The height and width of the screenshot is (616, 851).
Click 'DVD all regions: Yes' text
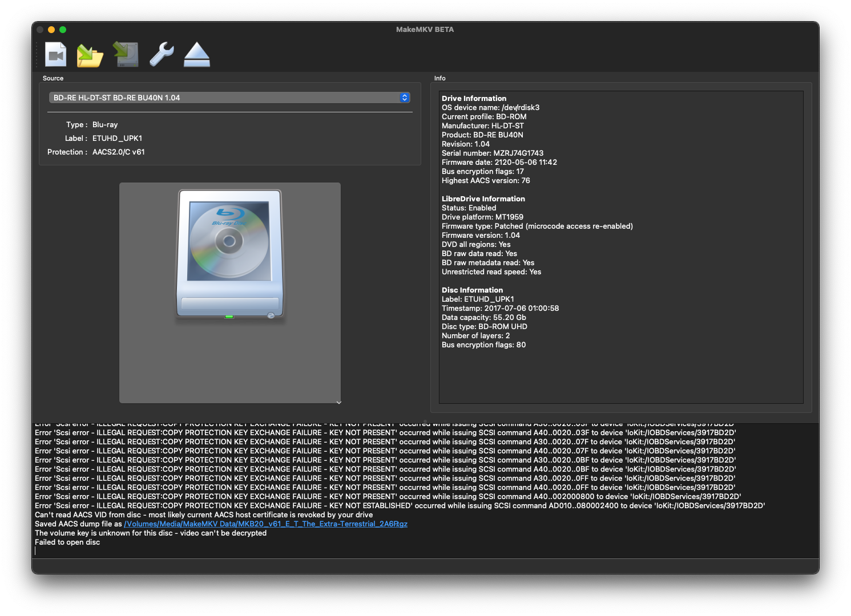coord(476,244)
